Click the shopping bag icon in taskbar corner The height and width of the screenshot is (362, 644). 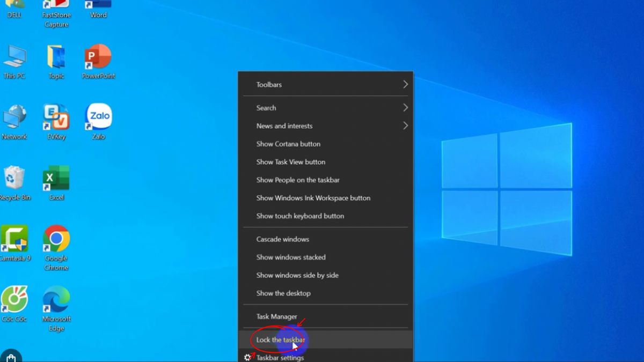tap(11, 357)
